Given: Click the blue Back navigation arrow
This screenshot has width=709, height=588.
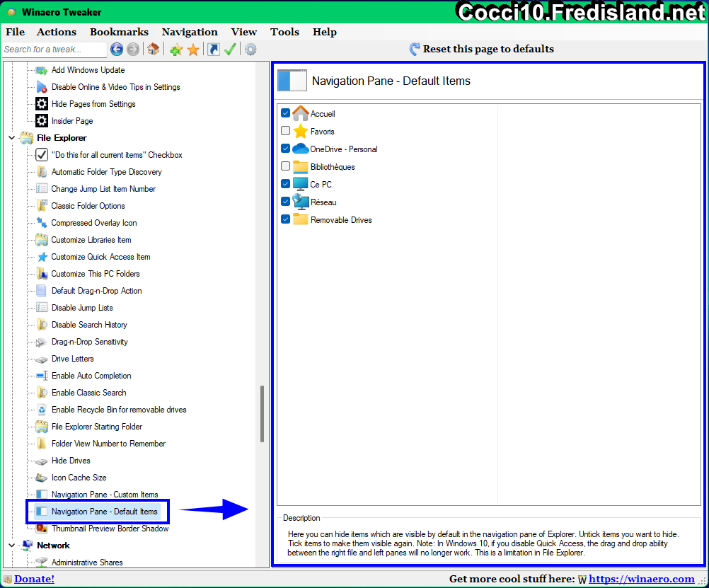Looking at the screenshot, I should tap(117, 50).
